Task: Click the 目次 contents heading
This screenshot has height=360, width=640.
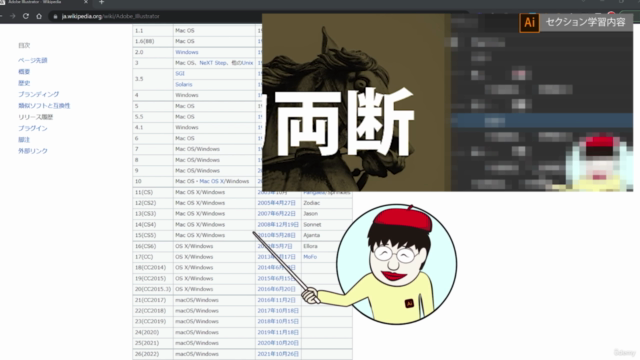Action: [24, 45]
